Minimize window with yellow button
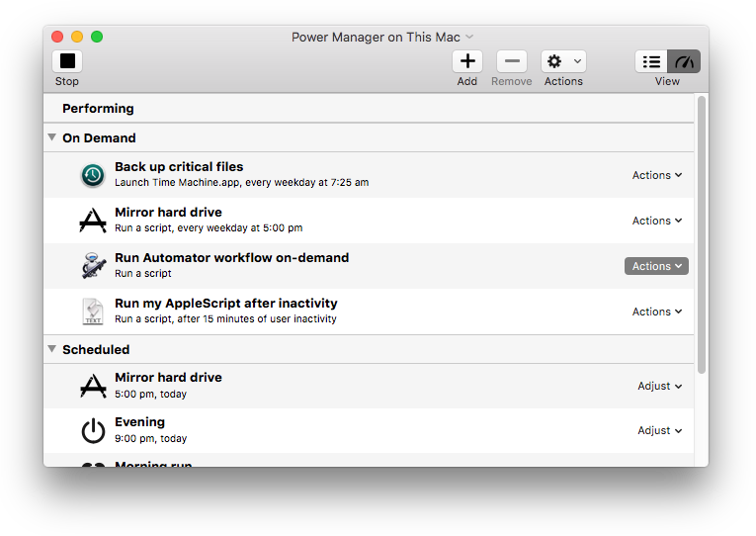756x536 pixels. [x=77, y=37]
